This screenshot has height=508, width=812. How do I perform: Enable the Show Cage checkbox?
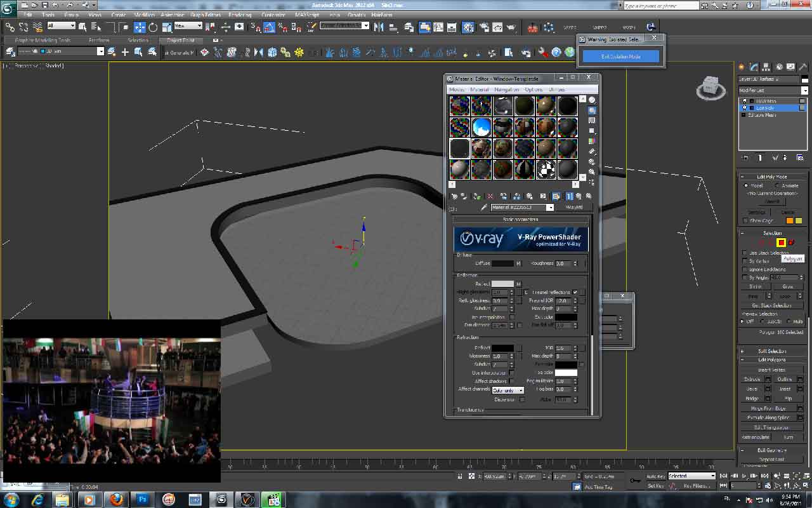click(x=745, y=220)
